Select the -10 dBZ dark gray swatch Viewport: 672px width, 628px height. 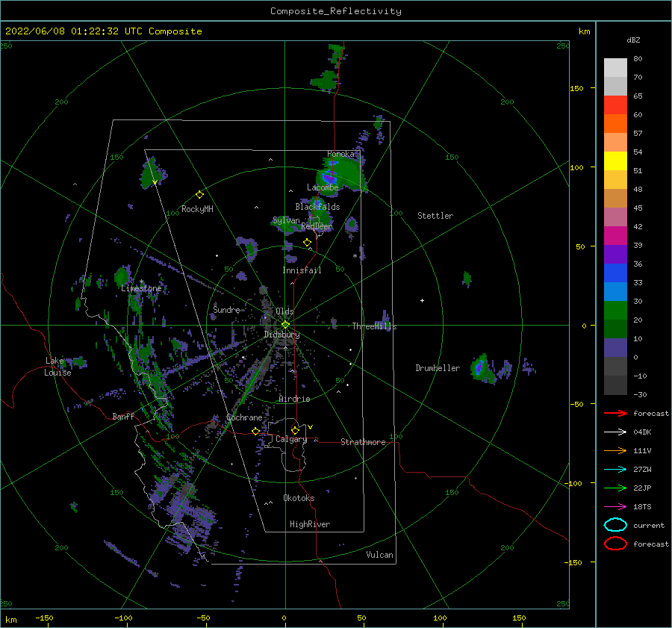615,385
